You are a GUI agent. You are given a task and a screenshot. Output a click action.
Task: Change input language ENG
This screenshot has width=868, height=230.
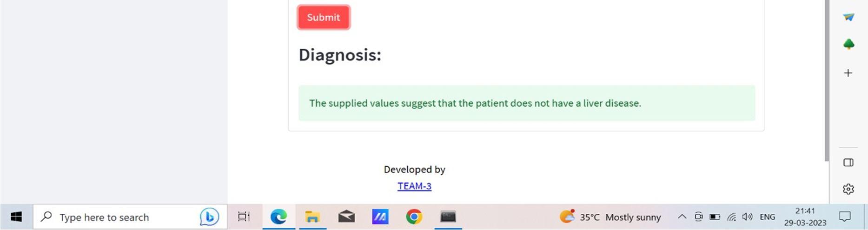[x=768, y=217]
